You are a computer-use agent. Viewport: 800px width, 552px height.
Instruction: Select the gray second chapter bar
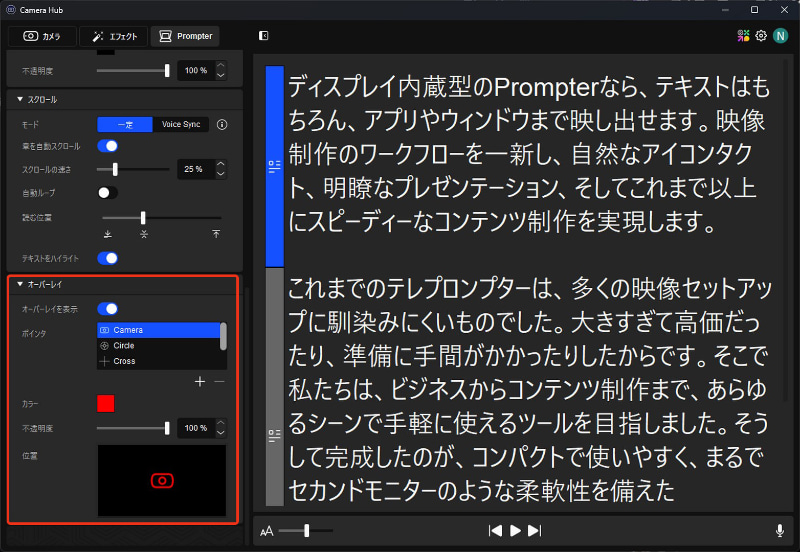tap(274, 387)
